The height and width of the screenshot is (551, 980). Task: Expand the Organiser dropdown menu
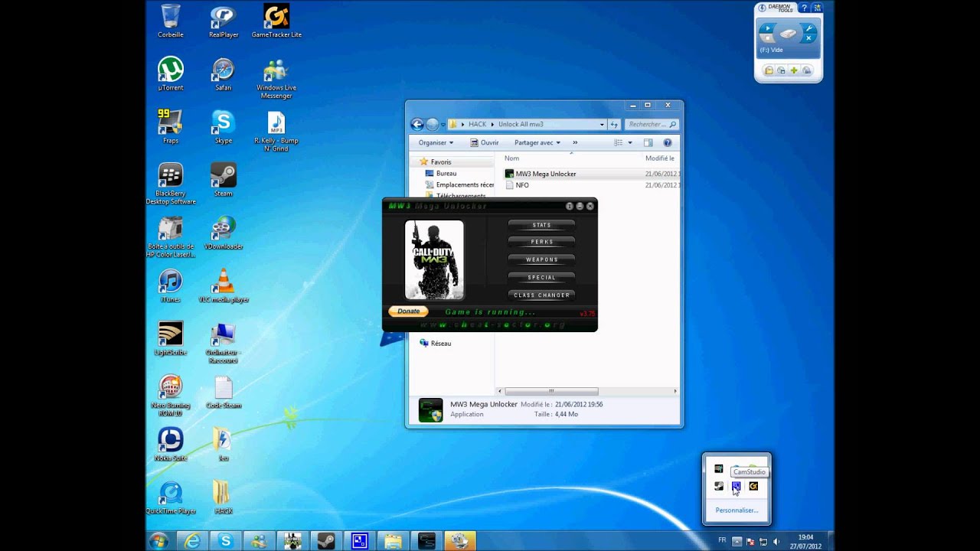tap(436, 142)
